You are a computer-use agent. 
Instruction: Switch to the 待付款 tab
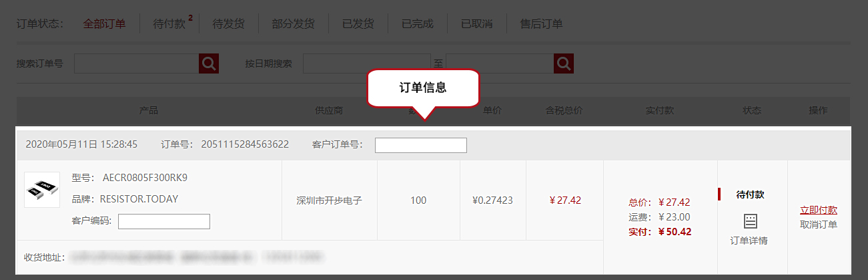[x=169, y=24]
